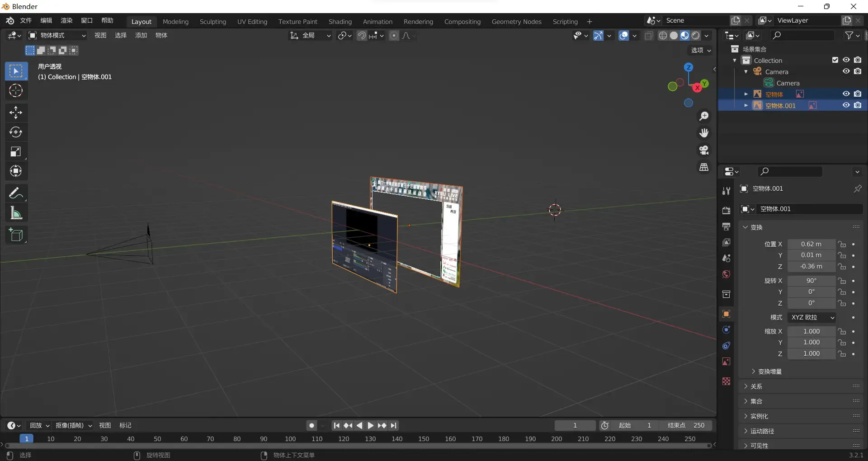868x461 pixels.
Task: Switch to the Geometry Nodes workspace tab
Action: [516, 22]
